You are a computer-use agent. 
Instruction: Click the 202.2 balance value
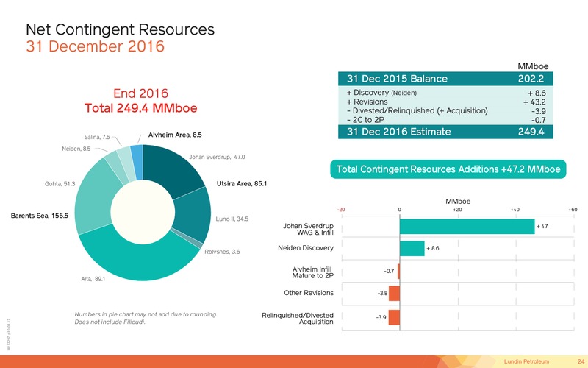531,79
